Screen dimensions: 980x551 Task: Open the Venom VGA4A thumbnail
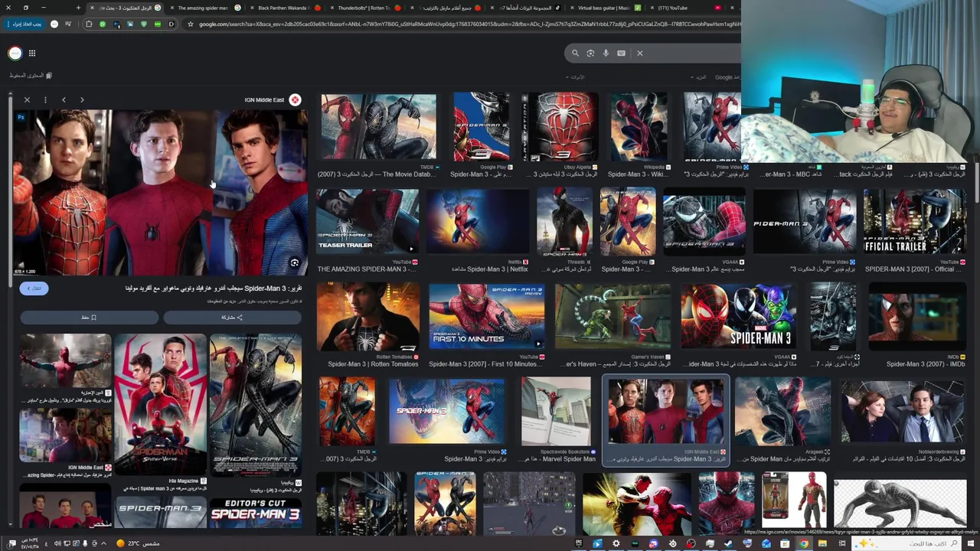pos(704,220)
